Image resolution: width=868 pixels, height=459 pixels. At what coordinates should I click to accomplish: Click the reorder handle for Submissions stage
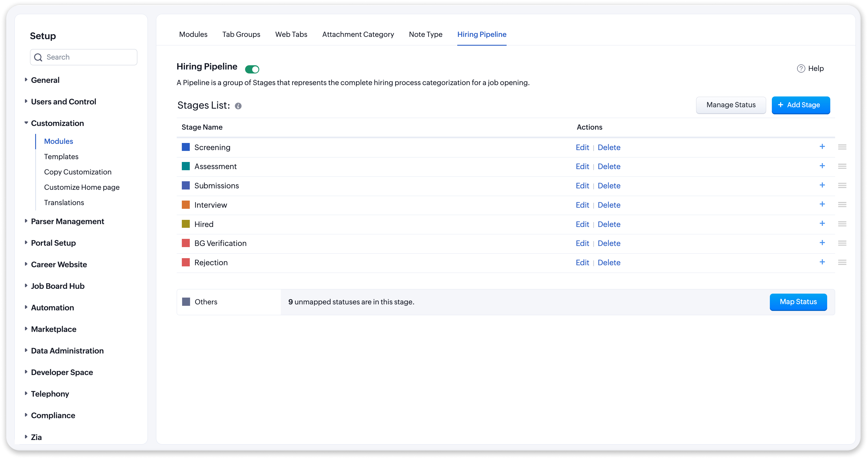click(842, 185)
